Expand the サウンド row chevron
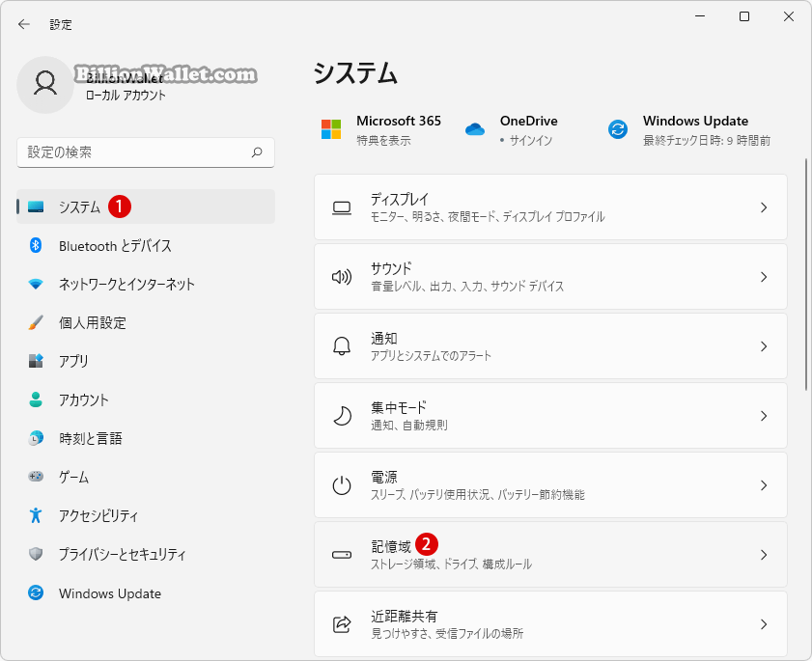 [x=764, y=277]
